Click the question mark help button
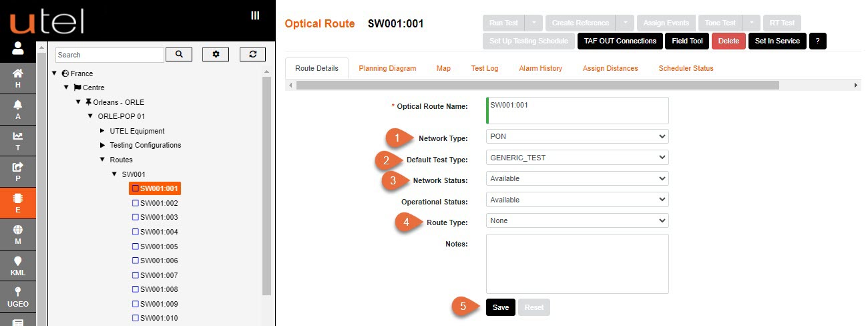This screenshot has width=868, height=326. click(x=818, y=41)
